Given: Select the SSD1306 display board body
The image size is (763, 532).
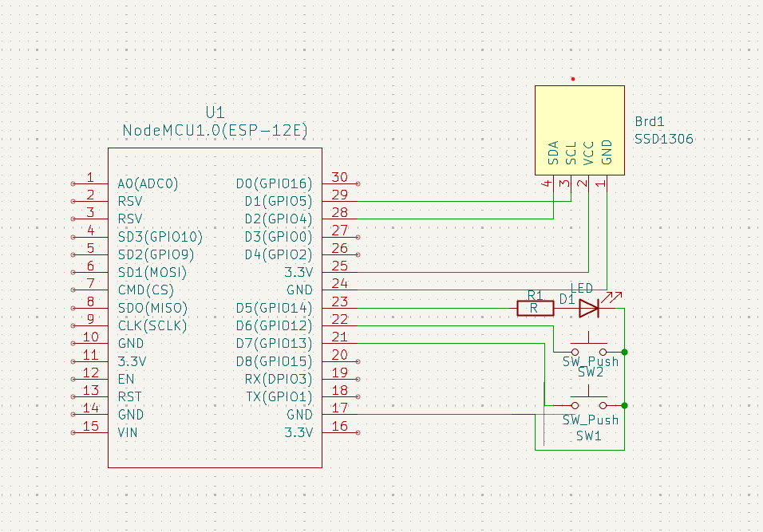Looking at the screenshot, I should click(579, 130).
